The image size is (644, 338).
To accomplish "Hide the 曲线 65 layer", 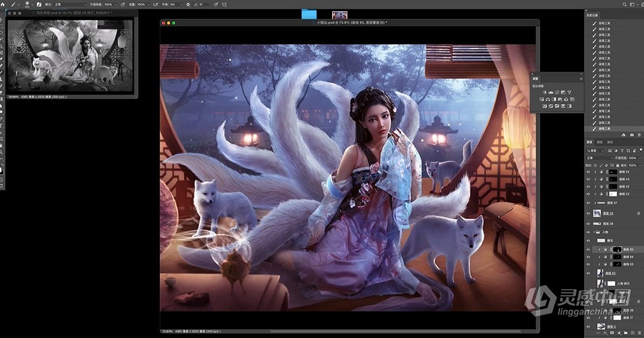I will [x=588, y=249].
